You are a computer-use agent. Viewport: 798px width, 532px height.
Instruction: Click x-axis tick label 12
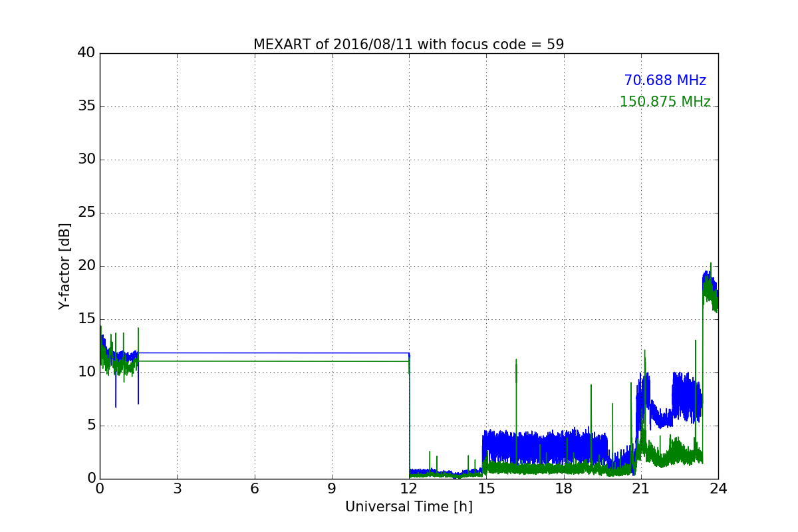point(409,489)
